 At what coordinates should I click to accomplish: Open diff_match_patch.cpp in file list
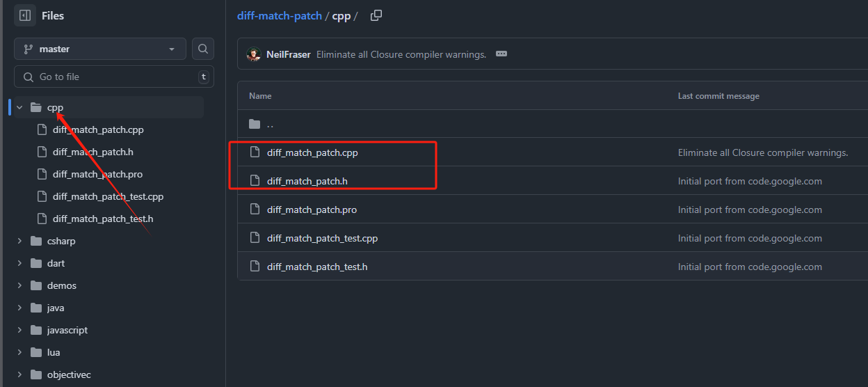coord(312,152)
